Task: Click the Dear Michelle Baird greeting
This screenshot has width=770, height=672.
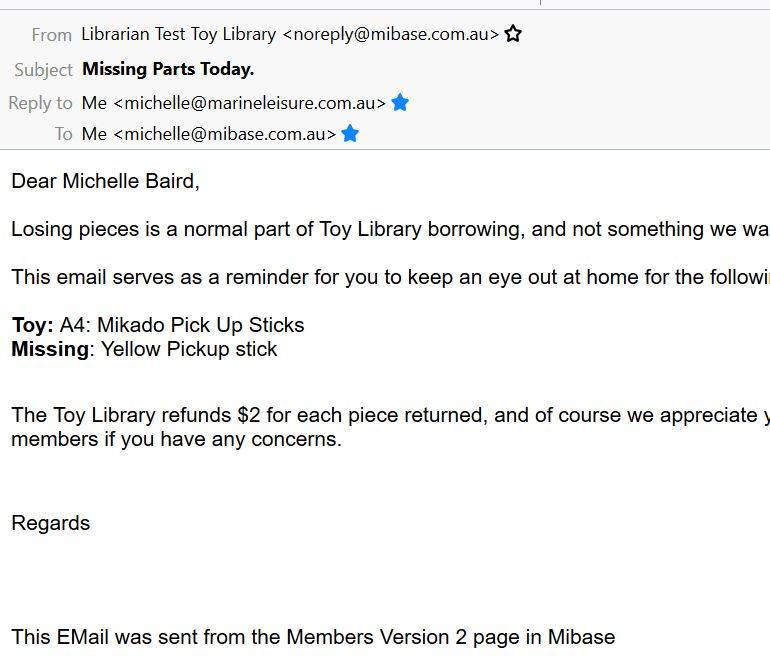Action: coord(105,181)
